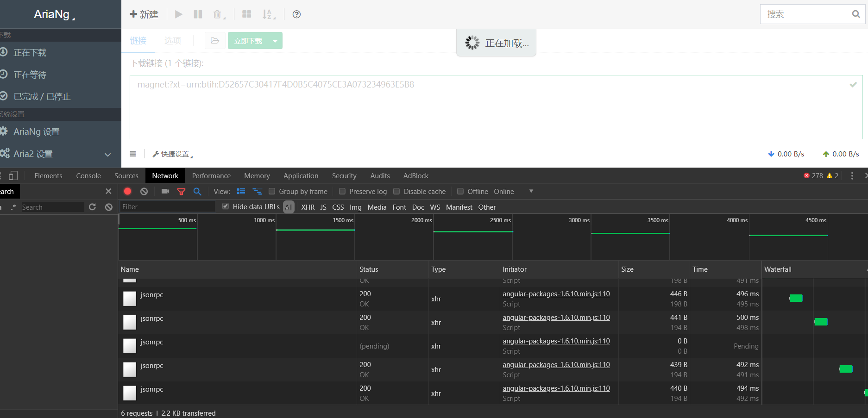Open dropdown arrow next to 立即下载
The height and width of the screenshot is (418, 868).
pos(275,41)
